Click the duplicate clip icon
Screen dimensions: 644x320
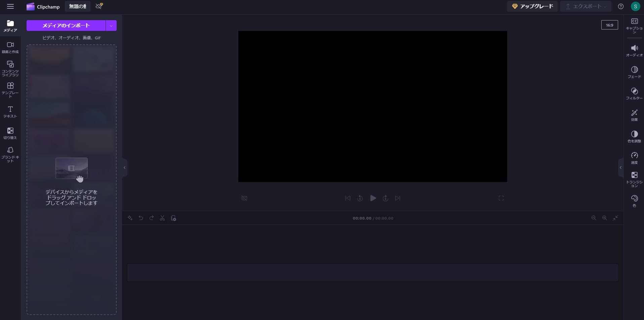pos(173,218)
